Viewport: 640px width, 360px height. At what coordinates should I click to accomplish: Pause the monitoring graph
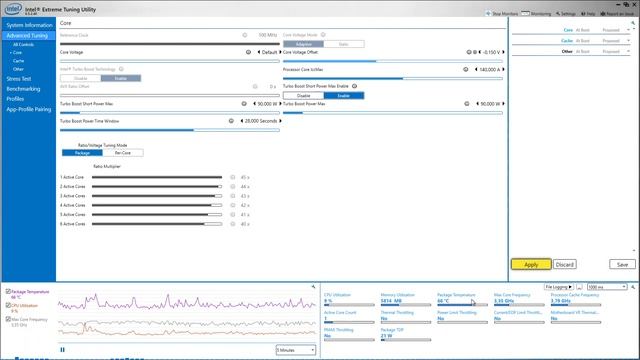(62, 350)
